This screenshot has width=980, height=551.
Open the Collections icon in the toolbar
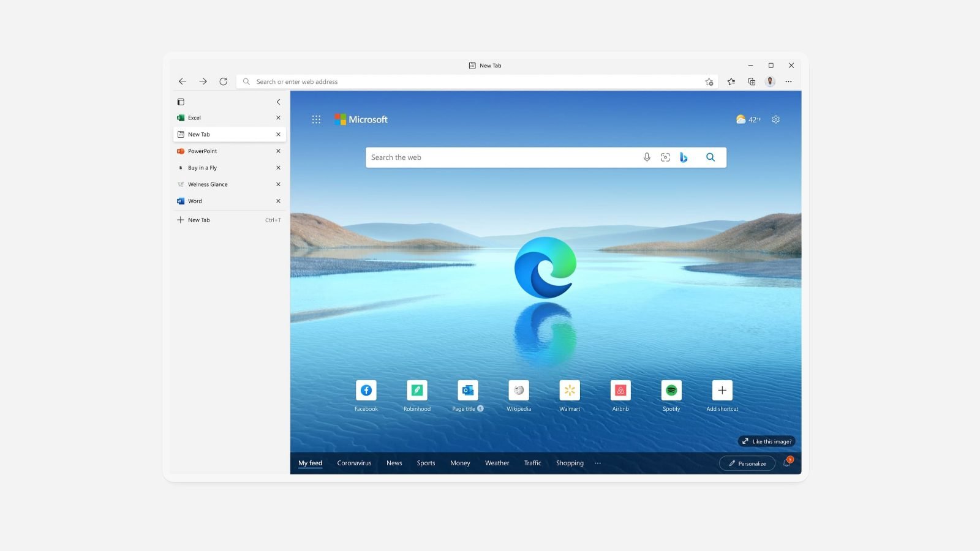[x=750, y=81]
